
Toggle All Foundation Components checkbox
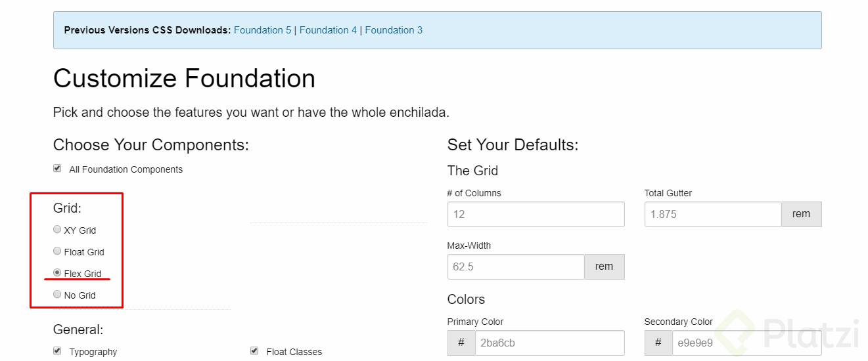click(57, 169)
